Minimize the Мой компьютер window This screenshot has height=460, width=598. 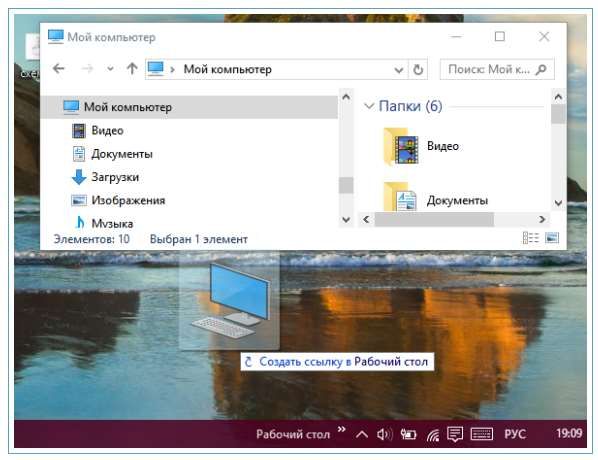pyautogui.click(x=456, y=37)
